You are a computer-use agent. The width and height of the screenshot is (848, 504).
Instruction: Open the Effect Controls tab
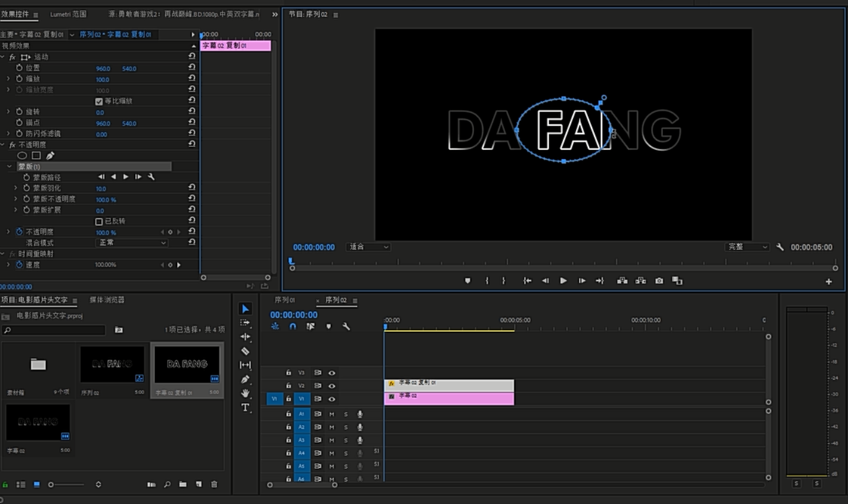[15, 14]
